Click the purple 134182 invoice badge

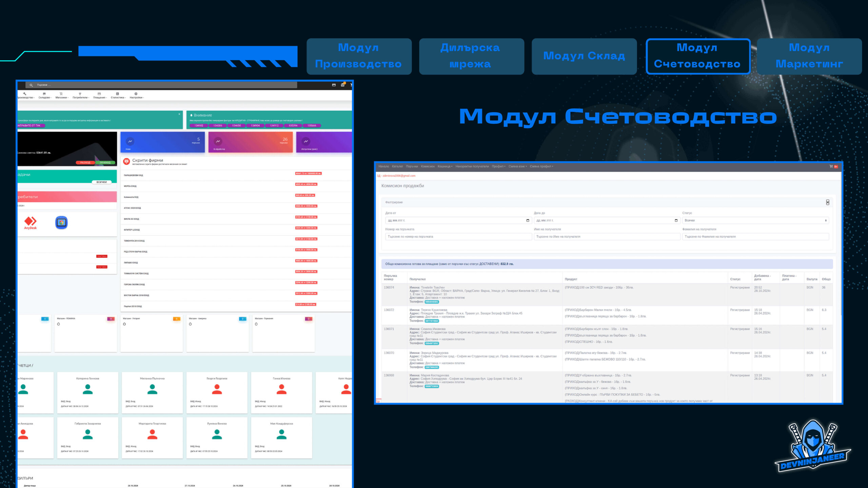pyautogui.click(x=199, y=126)
